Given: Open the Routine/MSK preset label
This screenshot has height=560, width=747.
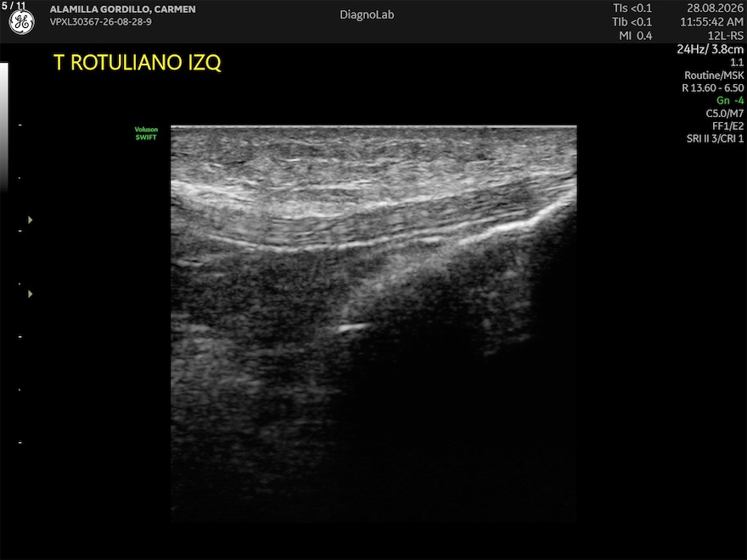Looking at the screenshot, I should 714,76.
